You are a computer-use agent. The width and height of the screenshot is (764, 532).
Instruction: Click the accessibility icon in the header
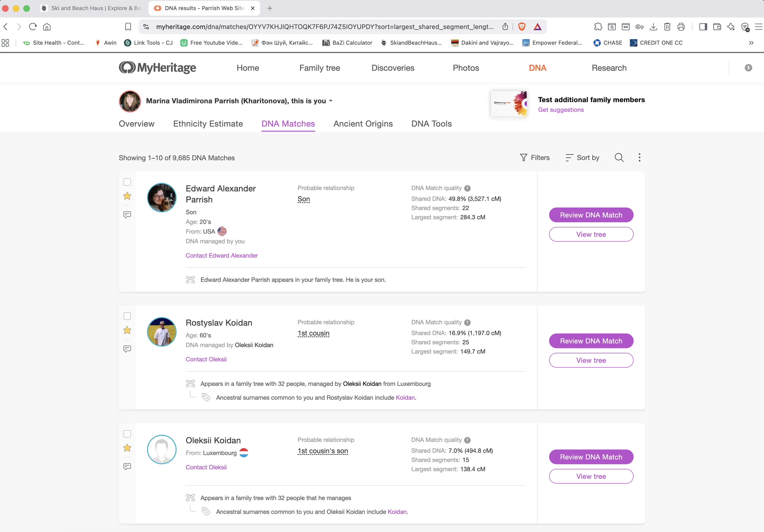coord(748,68)
